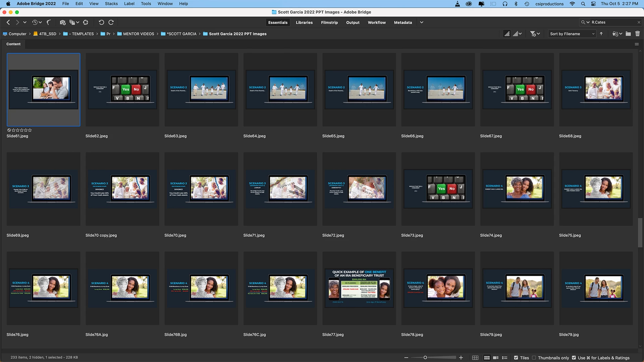Open the Stacks menu
The width and height of the screenshot is (644, 362).
[x=111, y=4]
